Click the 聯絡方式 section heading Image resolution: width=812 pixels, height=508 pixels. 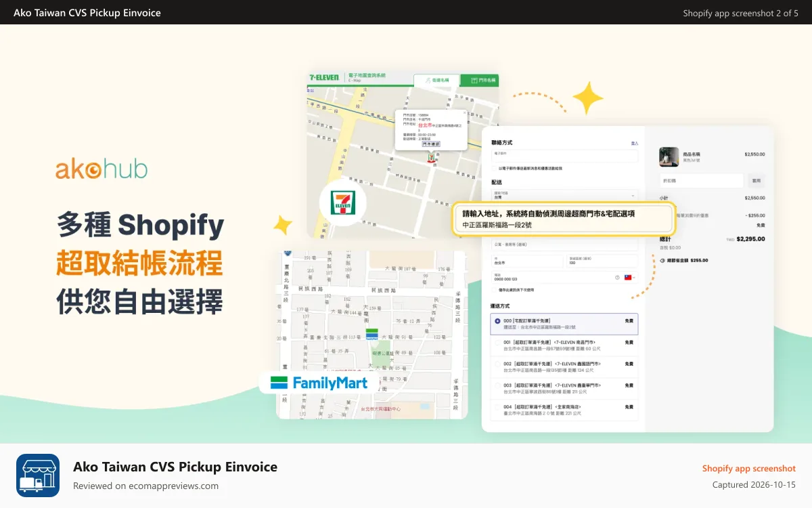click(501, 143)
